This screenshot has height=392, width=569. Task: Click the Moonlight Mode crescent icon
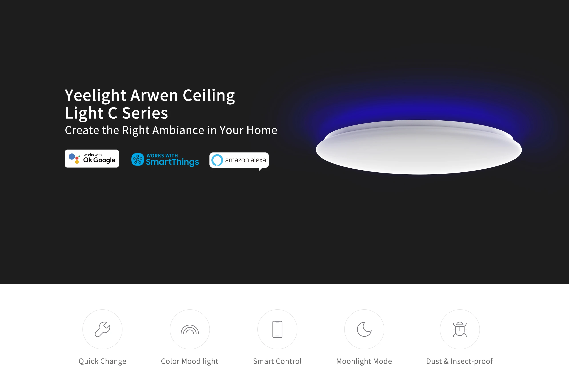[x=364, y=329]
